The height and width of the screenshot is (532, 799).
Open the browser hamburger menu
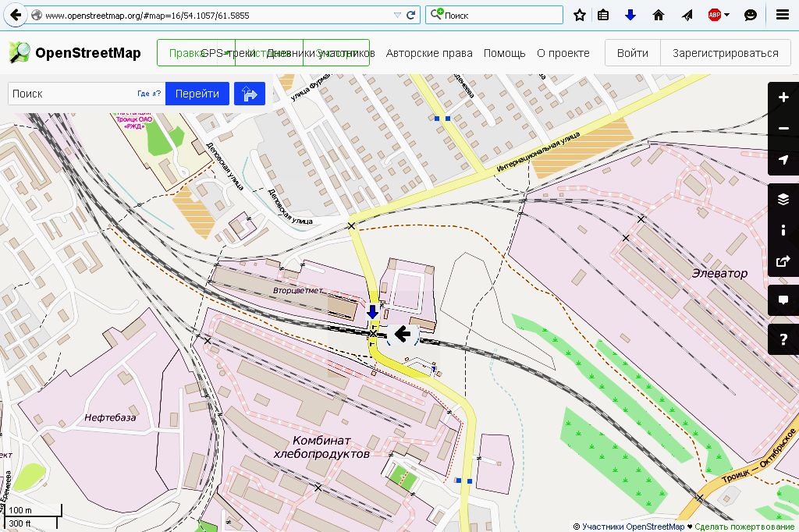coord(782,15)
